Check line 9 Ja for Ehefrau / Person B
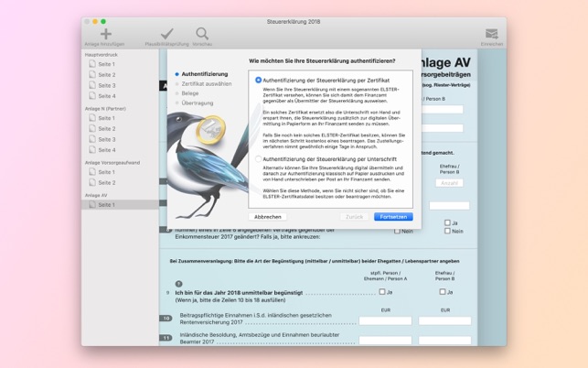This screenshot has width=588, height=368. (x=443, y=292)
